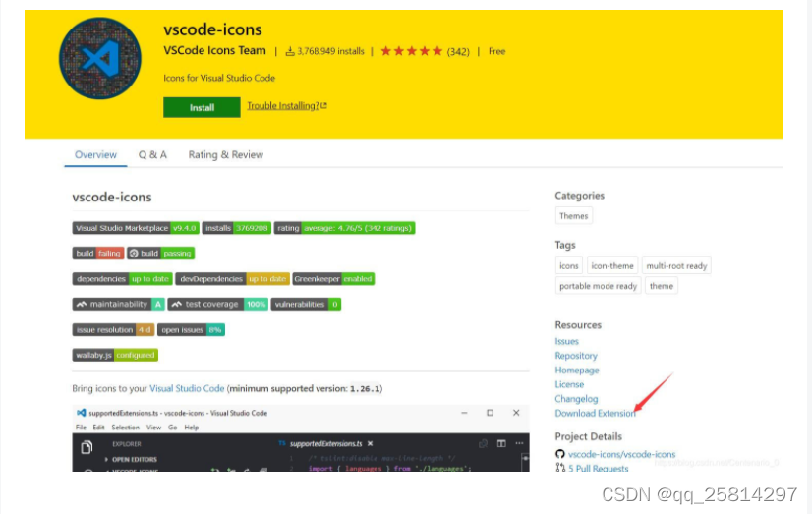Screen dimensions: 812x514
Task: Click the 342 review count
Action: pyautogui.click(x=458, y=51)
